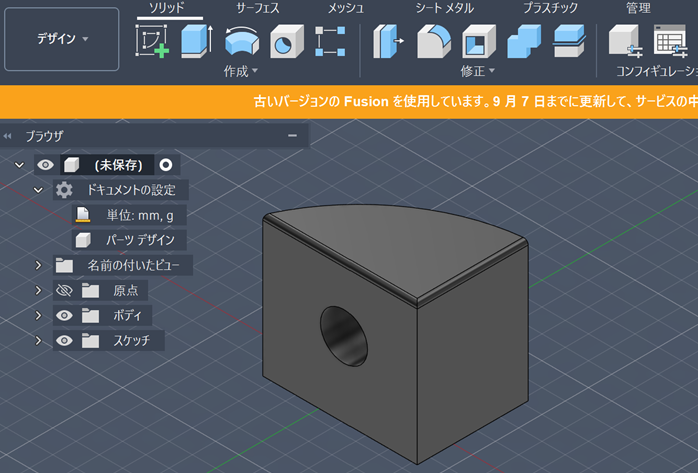Click the 名前の付いたビュー label
The width and height of the screenshot is (698, 473).
click(133, 265)
